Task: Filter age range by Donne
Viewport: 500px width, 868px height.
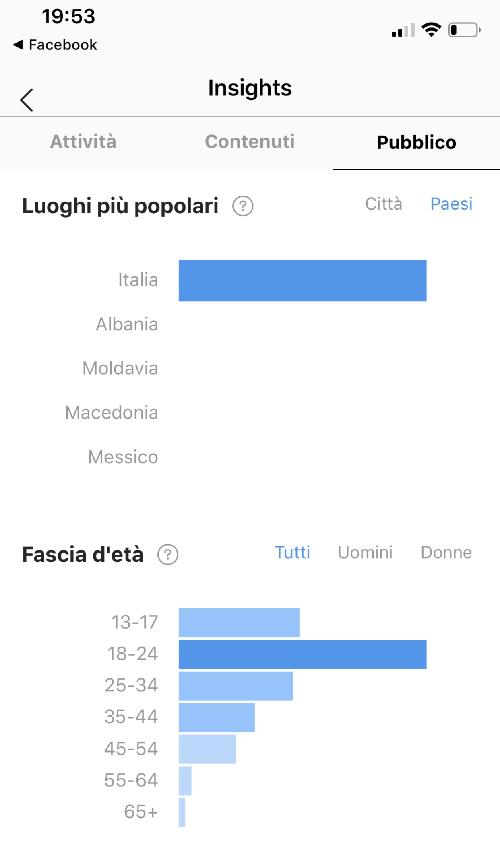Action: (446, 553)
